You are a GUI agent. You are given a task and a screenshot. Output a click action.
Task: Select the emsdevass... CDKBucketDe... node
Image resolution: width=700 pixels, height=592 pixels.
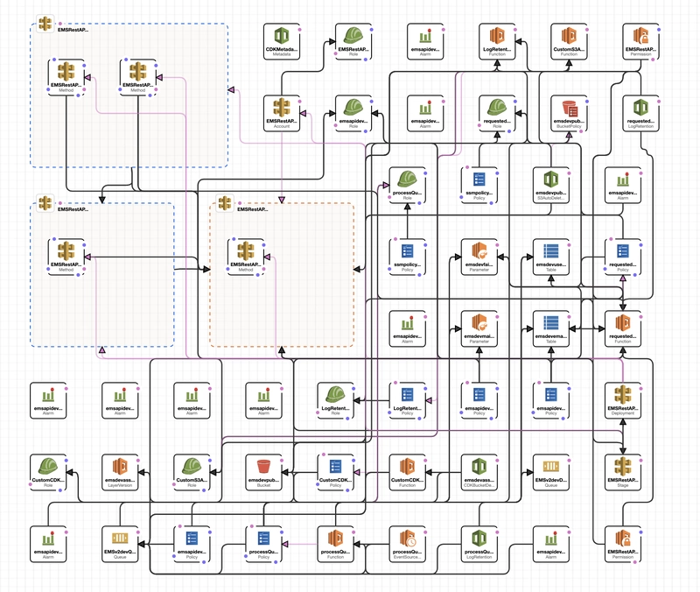479,473
